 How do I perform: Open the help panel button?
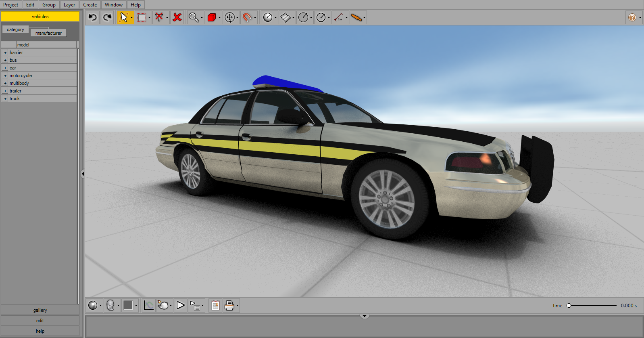click(x=40, y=331)
